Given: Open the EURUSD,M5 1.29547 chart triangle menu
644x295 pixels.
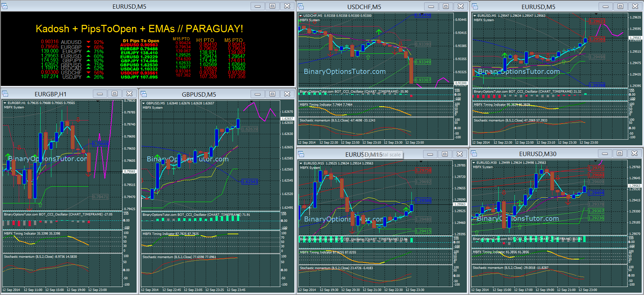Looking at the screenshot, I should tap(475, 16).
